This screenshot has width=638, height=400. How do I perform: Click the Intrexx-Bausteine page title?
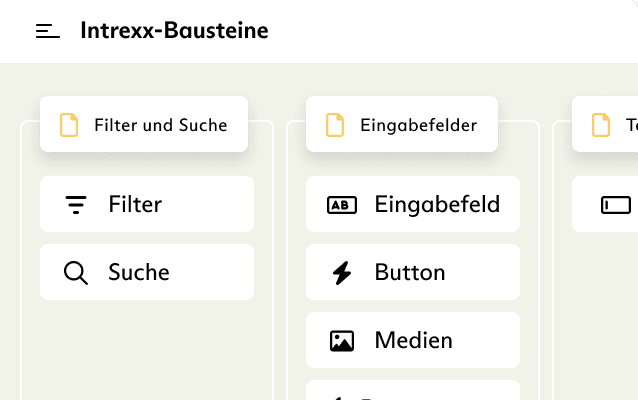174,31
